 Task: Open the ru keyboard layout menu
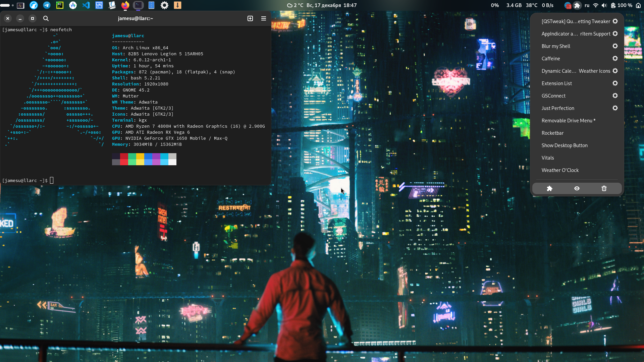click(x=587, y=5)
